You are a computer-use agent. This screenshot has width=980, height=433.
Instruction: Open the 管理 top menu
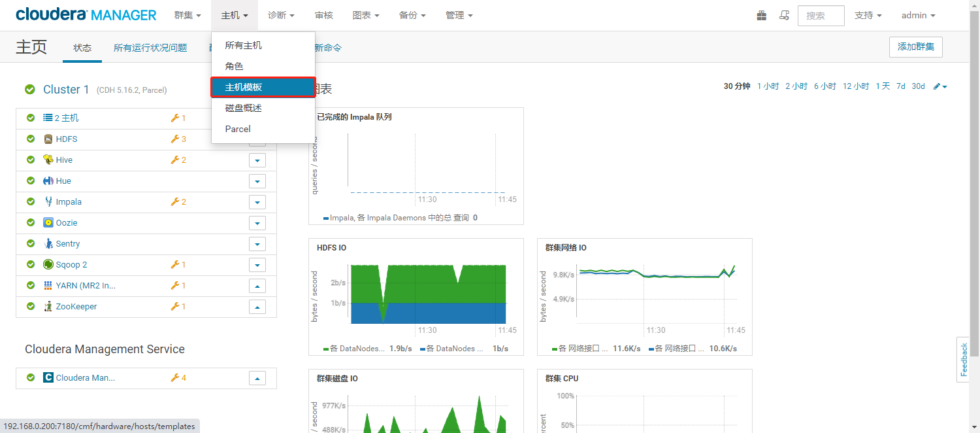point(459,15)
